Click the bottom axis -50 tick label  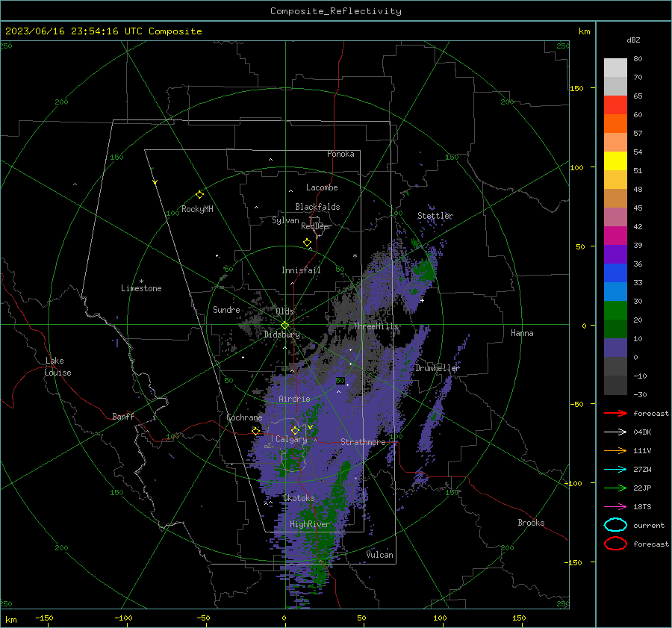click(x=202, y=618)
